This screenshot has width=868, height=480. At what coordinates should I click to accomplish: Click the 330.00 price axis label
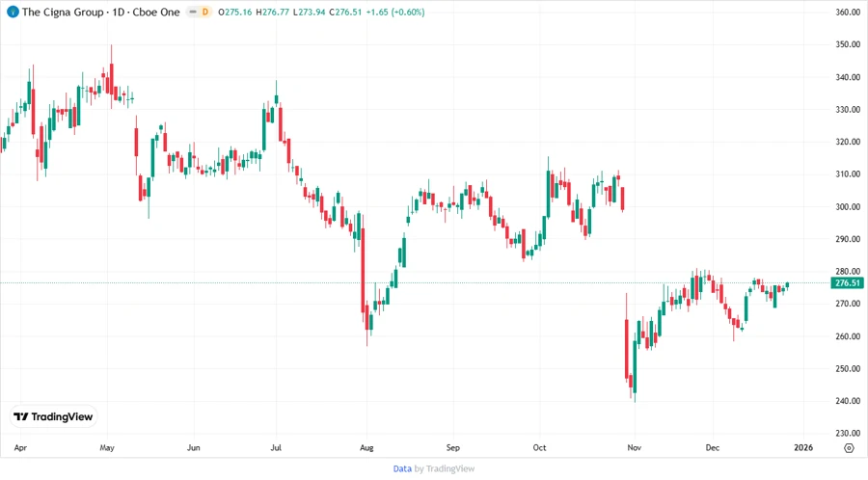[x=848, y=110]
